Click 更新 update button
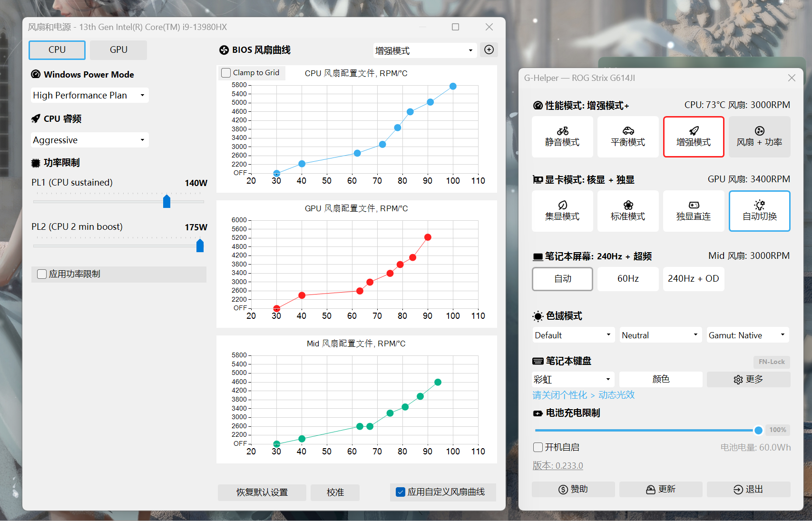This screenshot has height=521, width=812. [x=661, y=489]
